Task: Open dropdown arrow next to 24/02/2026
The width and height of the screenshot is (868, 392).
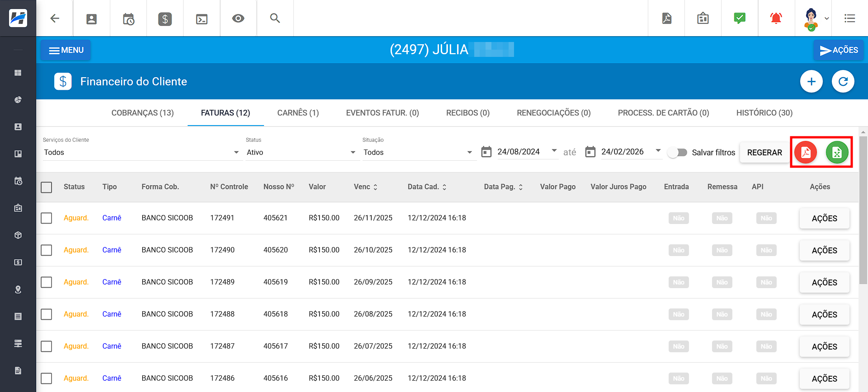Action: coord(658,150)
